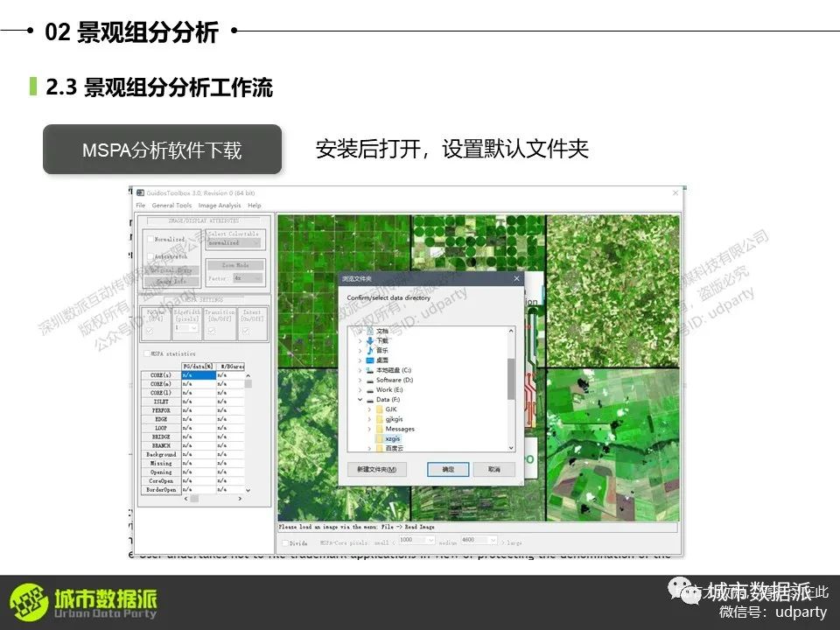
Task: Click the Documents (文档) folder icon
Action: 370,332
